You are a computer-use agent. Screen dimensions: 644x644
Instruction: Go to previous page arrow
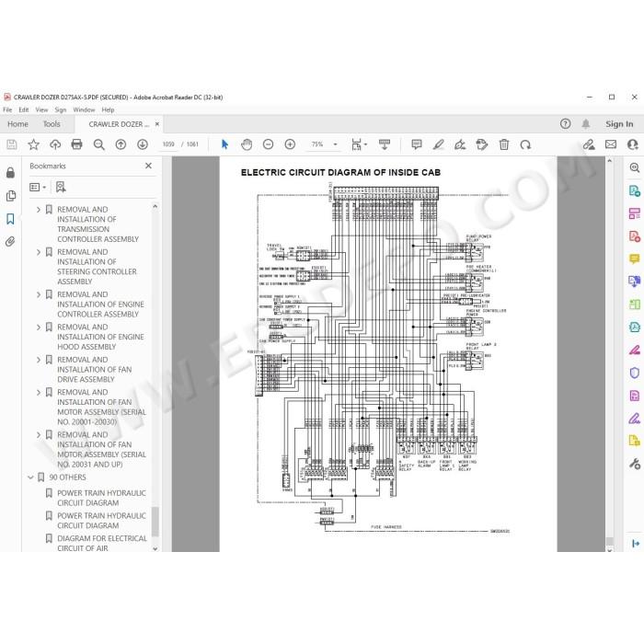click(121, 144)
